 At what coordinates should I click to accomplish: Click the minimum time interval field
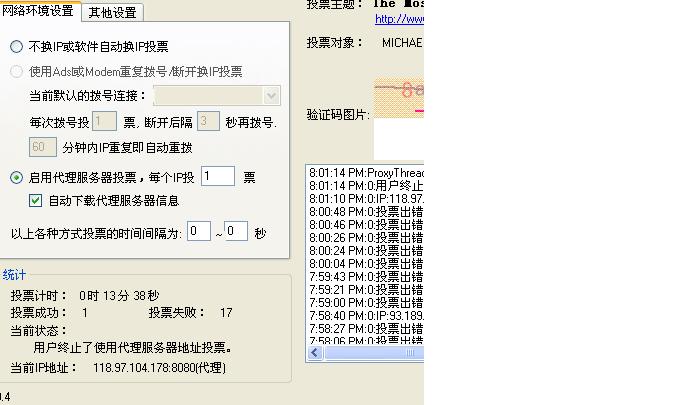[x=198, y=232]
